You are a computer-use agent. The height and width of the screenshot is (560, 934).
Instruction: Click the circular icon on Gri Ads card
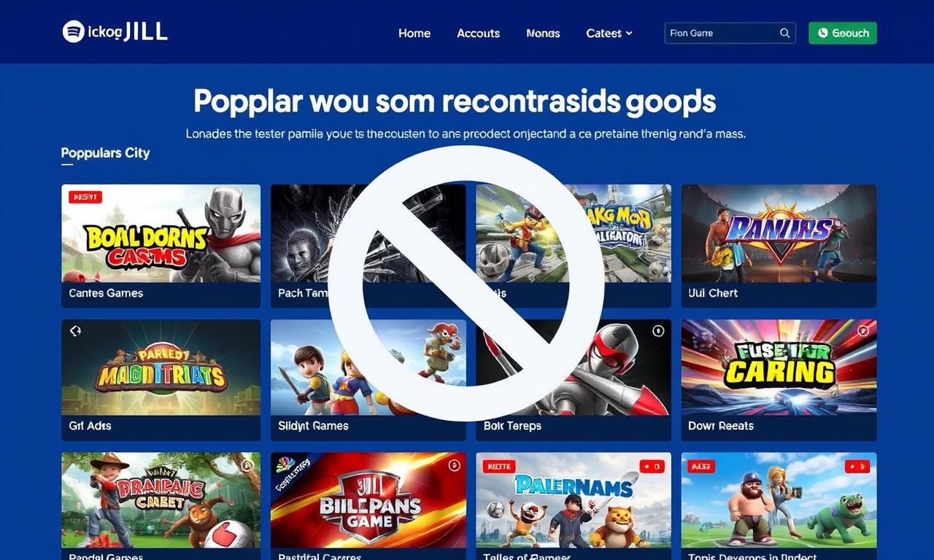(75, 331)
